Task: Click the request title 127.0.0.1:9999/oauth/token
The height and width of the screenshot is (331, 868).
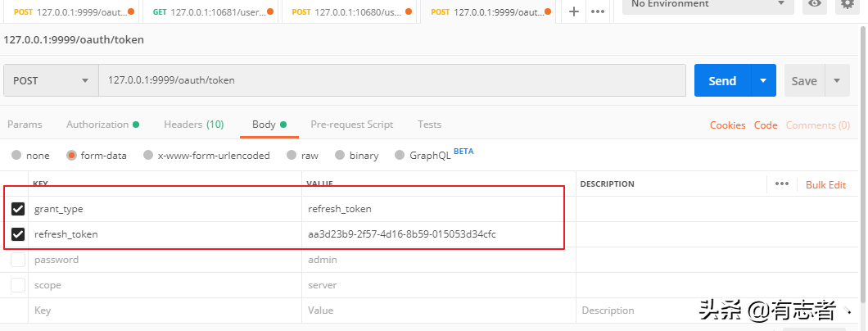Action: 74,40
